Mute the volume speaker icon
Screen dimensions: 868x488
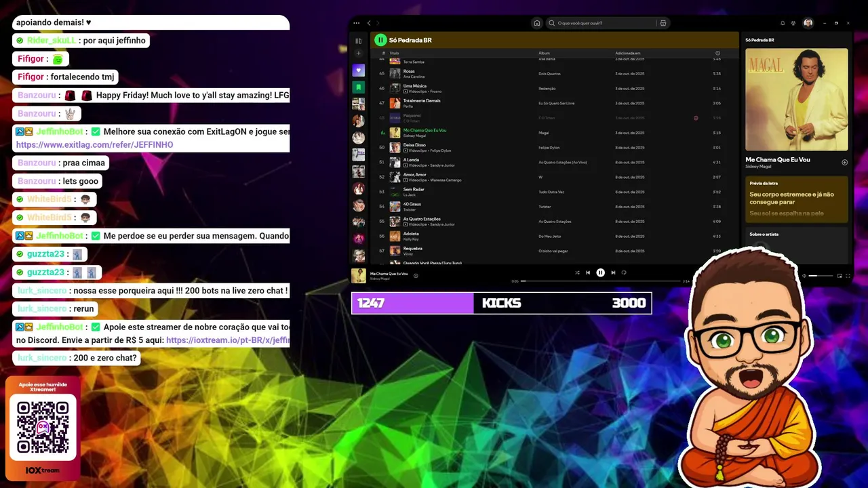click(x=804, y=276)
